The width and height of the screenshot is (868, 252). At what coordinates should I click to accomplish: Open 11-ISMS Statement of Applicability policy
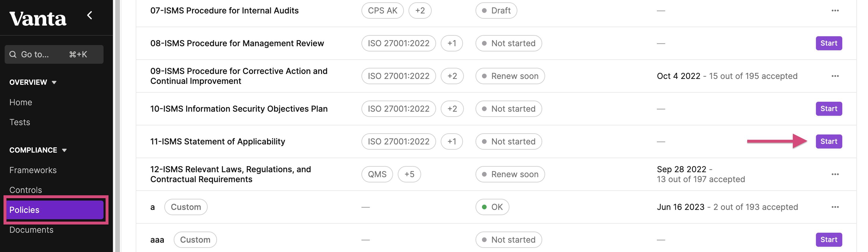218,141
